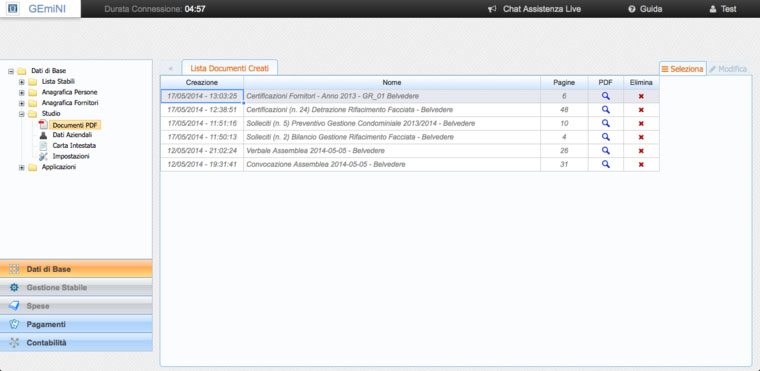Click the Documenti PDF file icon

[43, 125]
